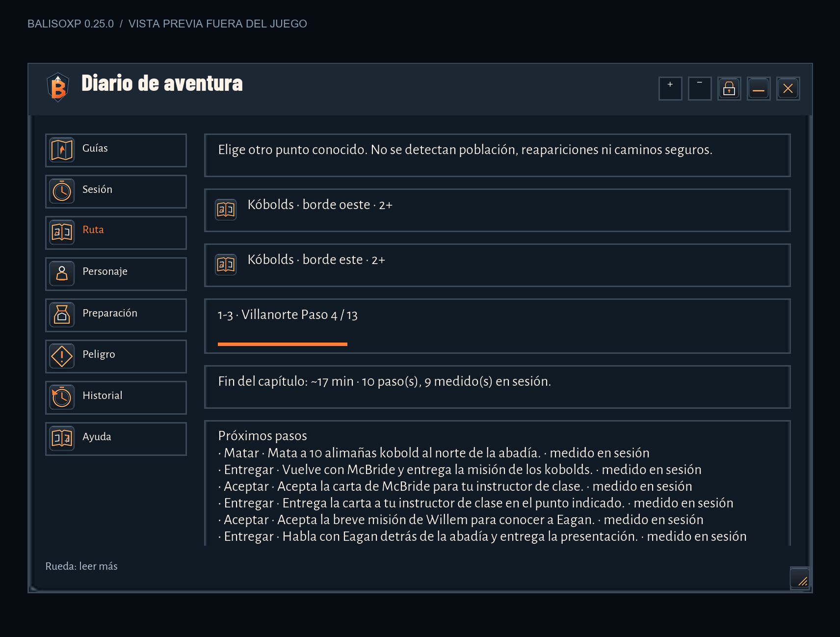Click the Próximos pasos heading
This screenshot has height=637, width=840.
click(262, 436)
